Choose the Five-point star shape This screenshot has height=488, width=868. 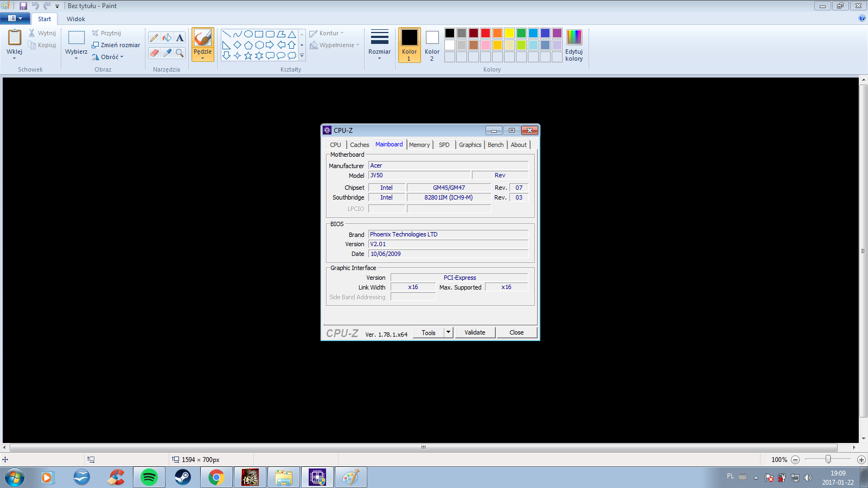click(248, 56)
